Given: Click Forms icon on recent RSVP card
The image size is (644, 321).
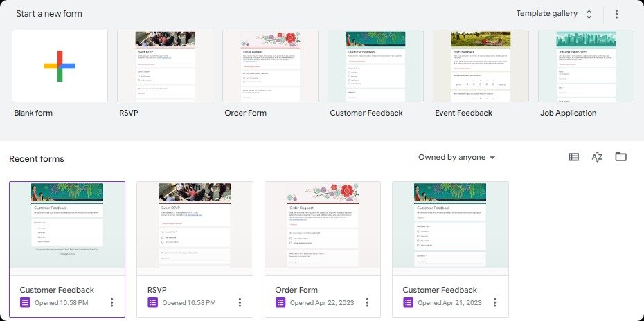Looking at the screenshot, I should point(153,303).
